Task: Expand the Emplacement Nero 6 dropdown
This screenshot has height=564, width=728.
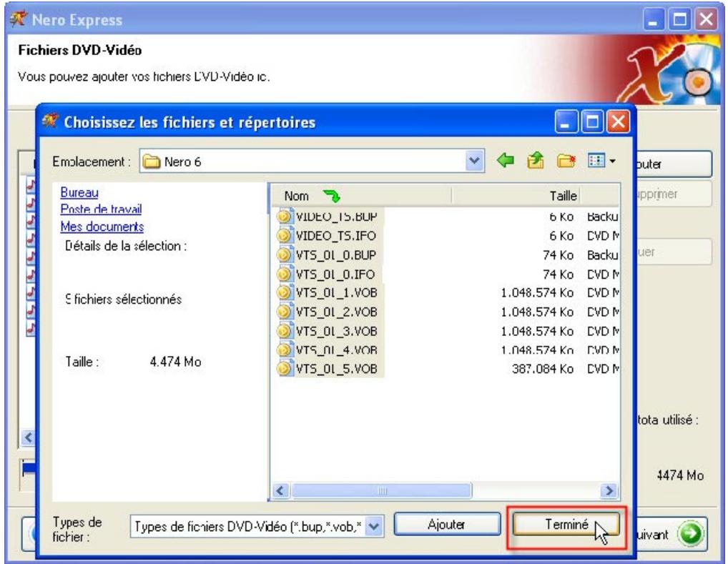Action: point(473,161)
